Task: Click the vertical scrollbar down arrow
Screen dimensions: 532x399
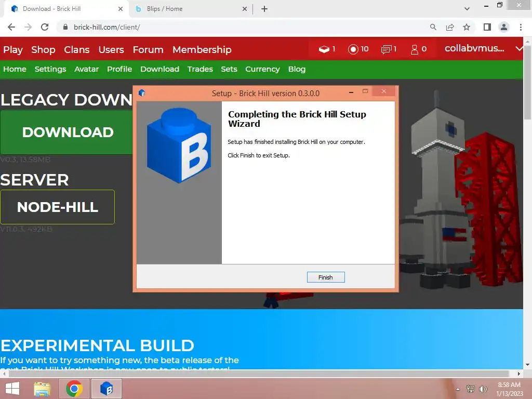Action: (x=527, y=365)
